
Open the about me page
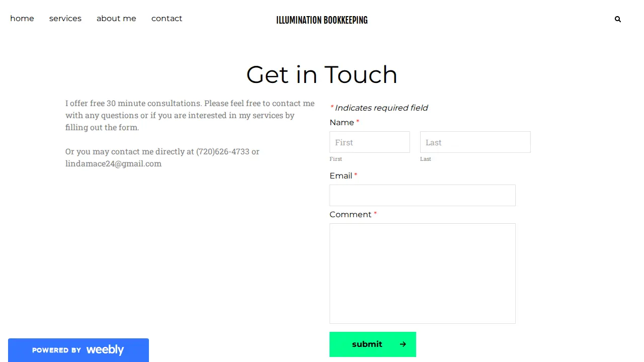pyautogui.click(x=116, y=19)
